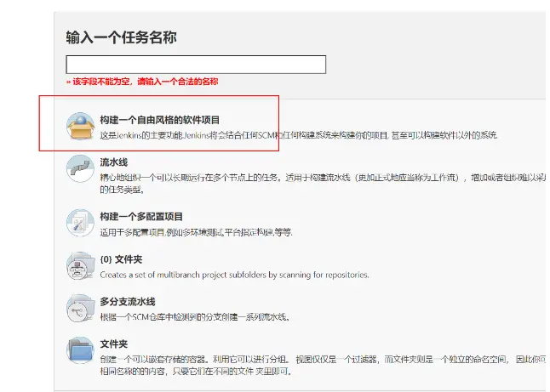The width and height of the screenshot is (550, 392).
Task: Choose 构建一个自由风格的软件项目 title
Action: coord(159,120)
